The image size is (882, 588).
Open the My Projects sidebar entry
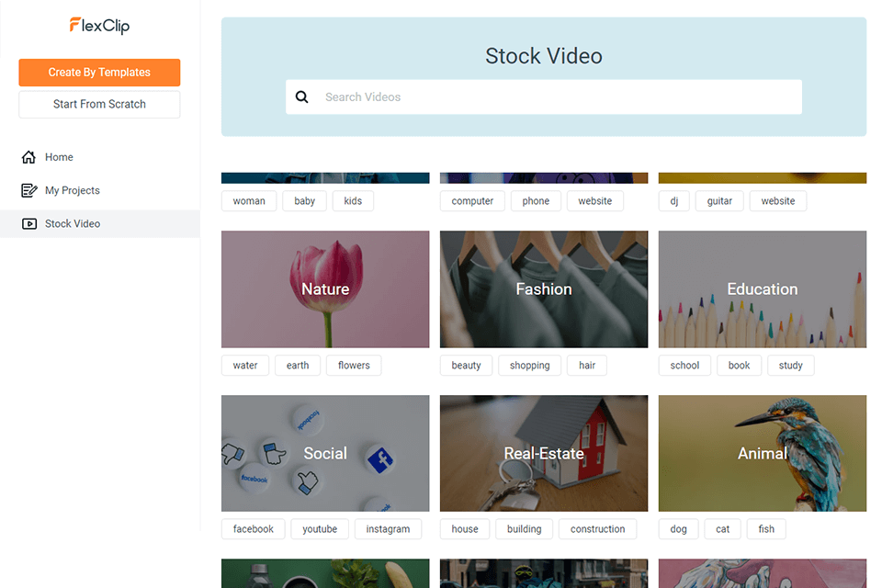coord(73,190)
